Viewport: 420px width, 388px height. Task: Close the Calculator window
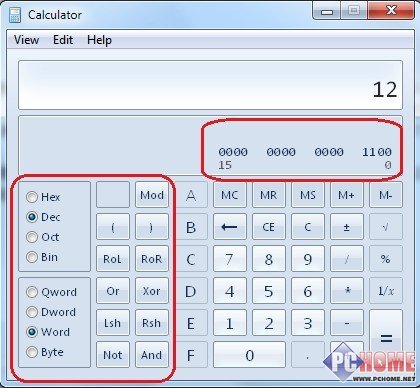(391, 11)
